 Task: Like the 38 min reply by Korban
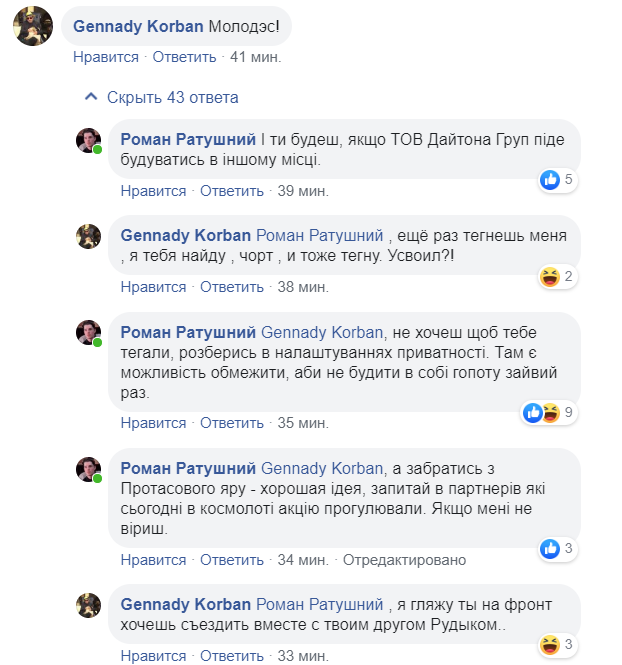point(153,287)
